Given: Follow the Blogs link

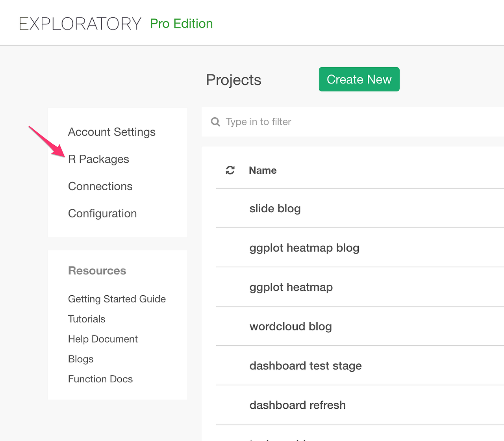Looking at the screenshot, I should (81, 359).
